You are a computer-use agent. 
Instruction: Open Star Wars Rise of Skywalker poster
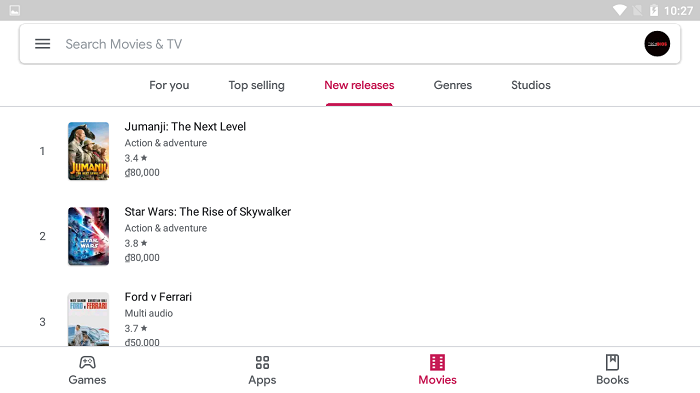click(88, 236)
